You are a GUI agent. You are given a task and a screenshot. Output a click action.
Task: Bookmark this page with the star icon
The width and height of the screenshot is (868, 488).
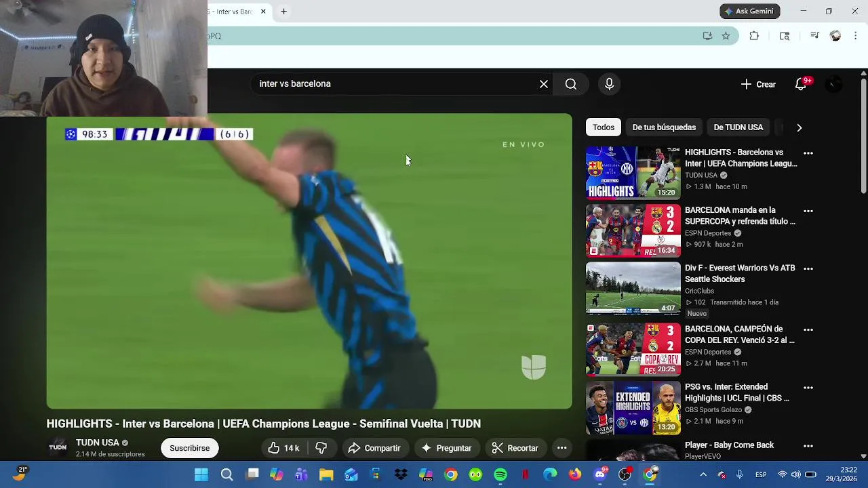coord(726,36)
